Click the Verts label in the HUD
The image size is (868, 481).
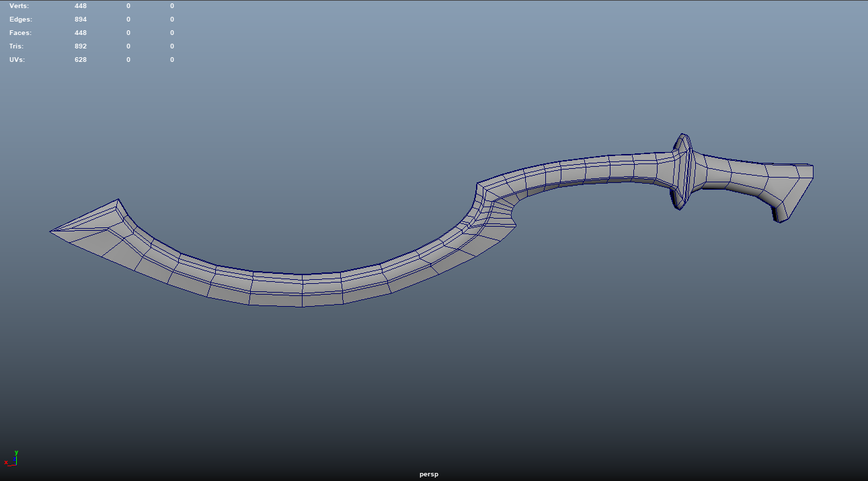click(19, 5)
